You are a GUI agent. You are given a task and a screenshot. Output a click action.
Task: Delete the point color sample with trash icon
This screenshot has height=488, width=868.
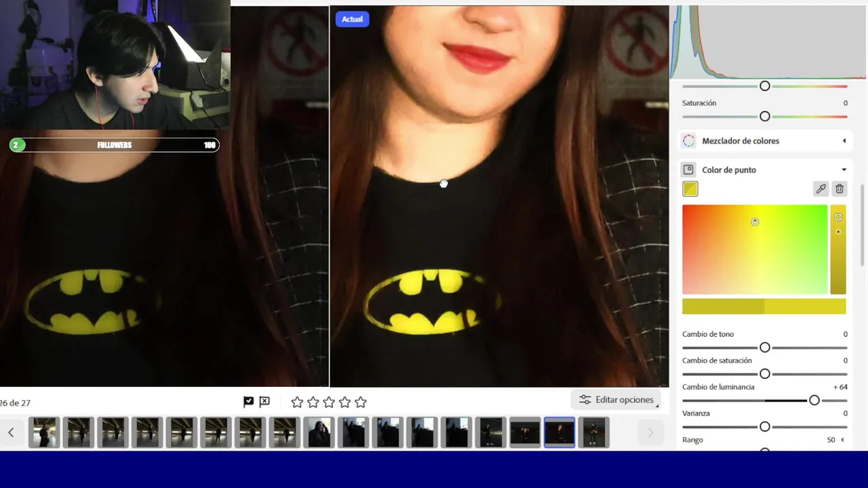pos(840,189)
